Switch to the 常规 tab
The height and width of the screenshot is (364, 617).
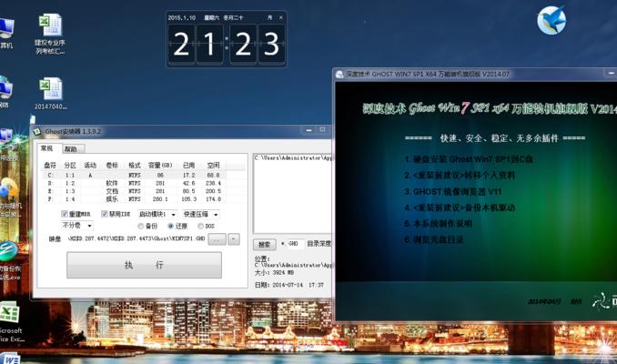point(46,148)
